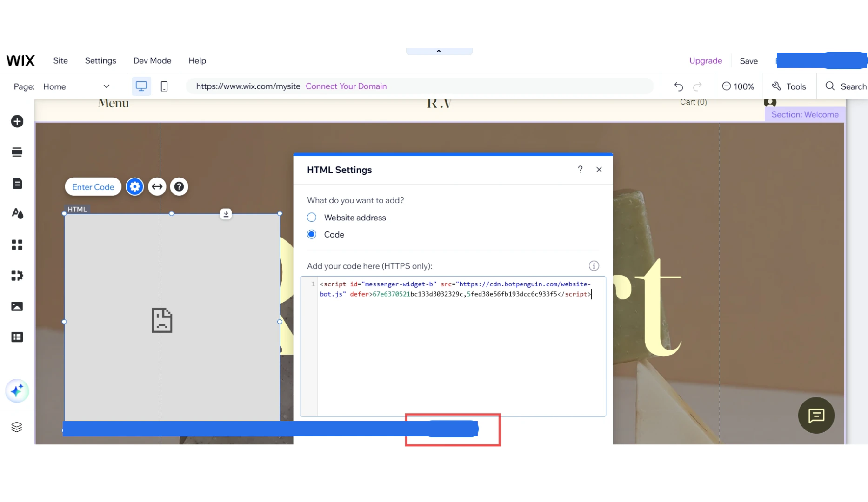Screen dimensions: 868x502
Task: Open the Layers panel icon
Action: tap(17, 427)
